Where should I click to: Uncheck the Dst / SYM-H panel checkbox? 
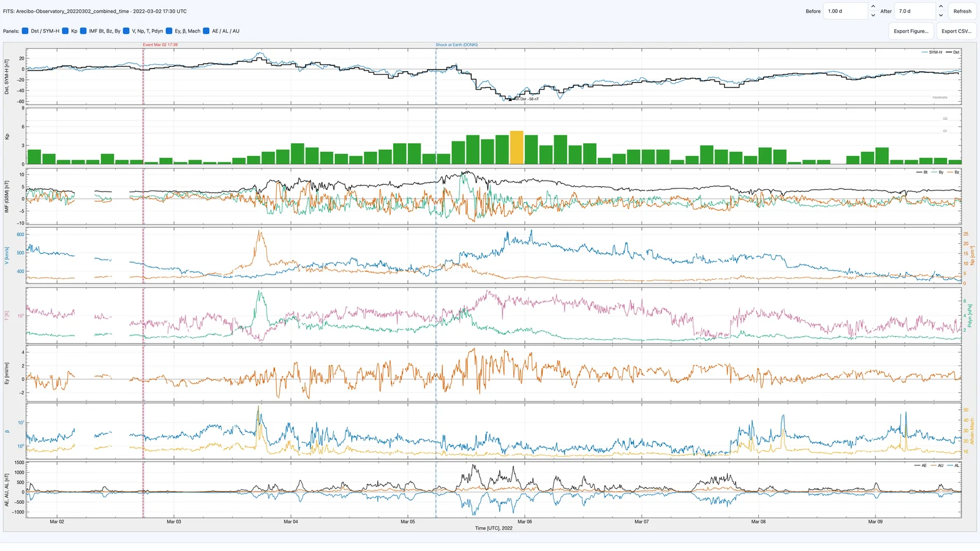click(25, 31)
